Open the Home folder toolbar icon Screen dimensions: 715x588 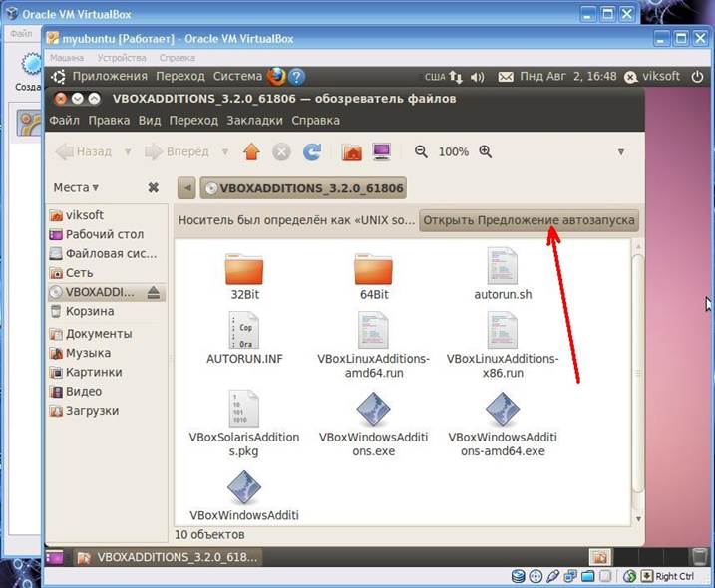(x=352, y=151)
